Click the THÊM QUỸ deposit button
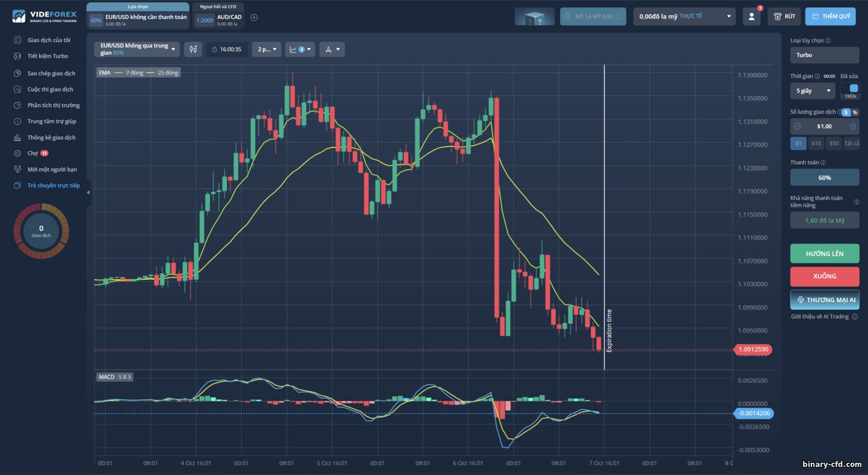The width and height of the screenshot is (868, 475). (830, 16)
